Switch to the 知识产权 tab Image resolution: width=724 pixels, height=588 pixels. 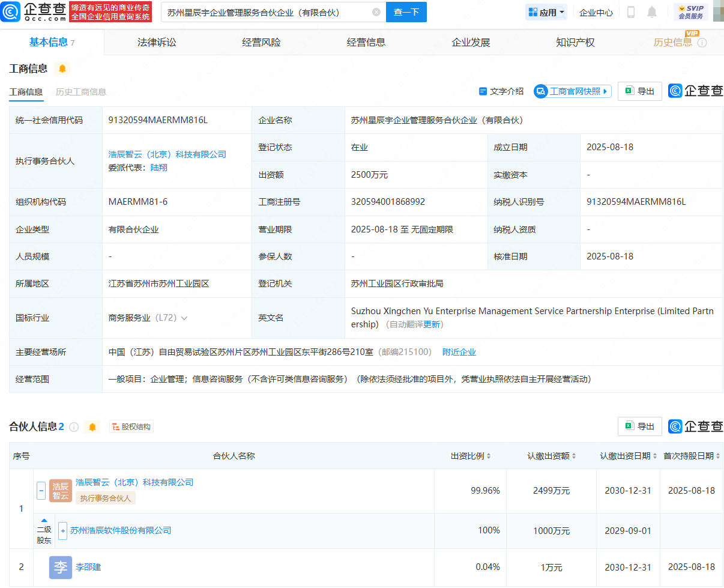click(575, 42)
